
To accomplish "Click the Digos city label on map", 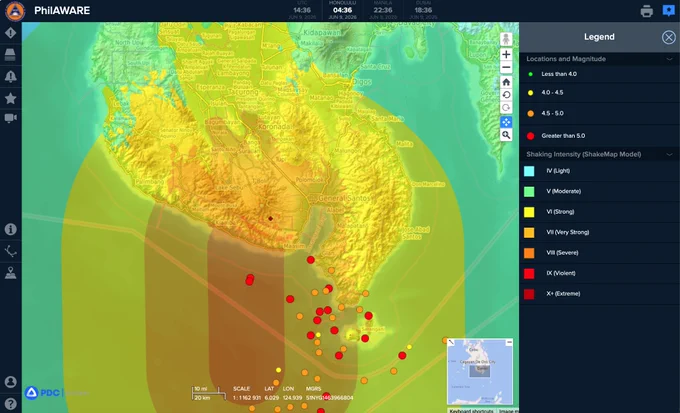I will 362,81.
